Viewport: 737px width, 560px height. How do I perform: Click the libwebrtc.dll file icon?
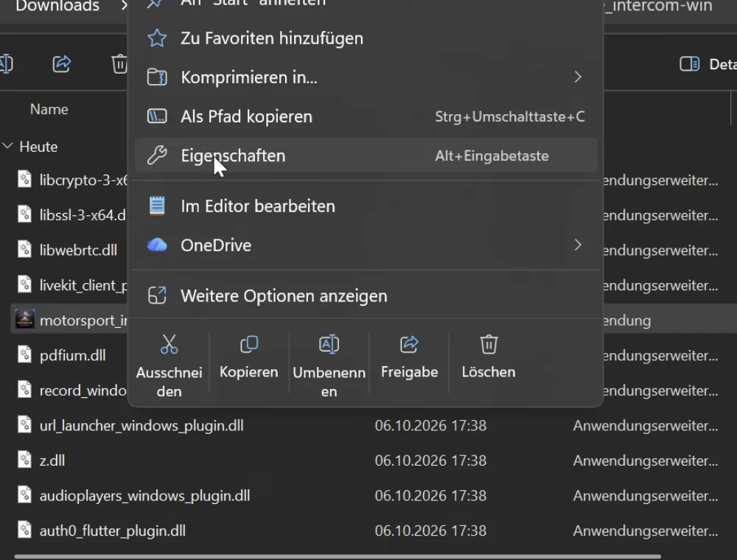point(24,248)
